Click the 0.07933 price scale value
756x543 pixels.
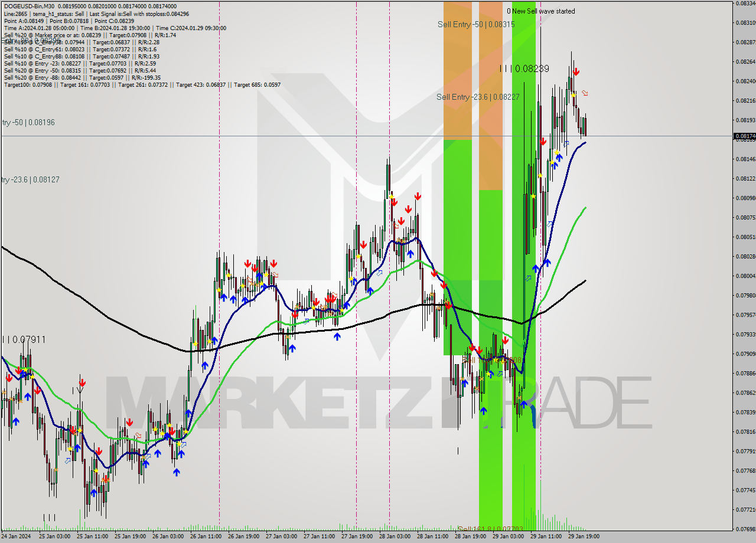(x=745, y=334)
